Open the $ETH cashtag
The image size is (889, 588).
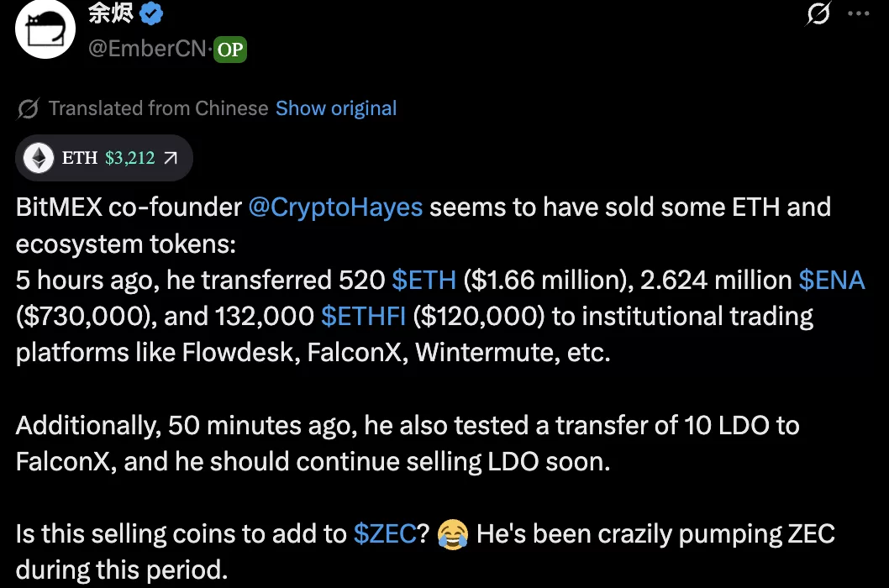pos(424,280)
